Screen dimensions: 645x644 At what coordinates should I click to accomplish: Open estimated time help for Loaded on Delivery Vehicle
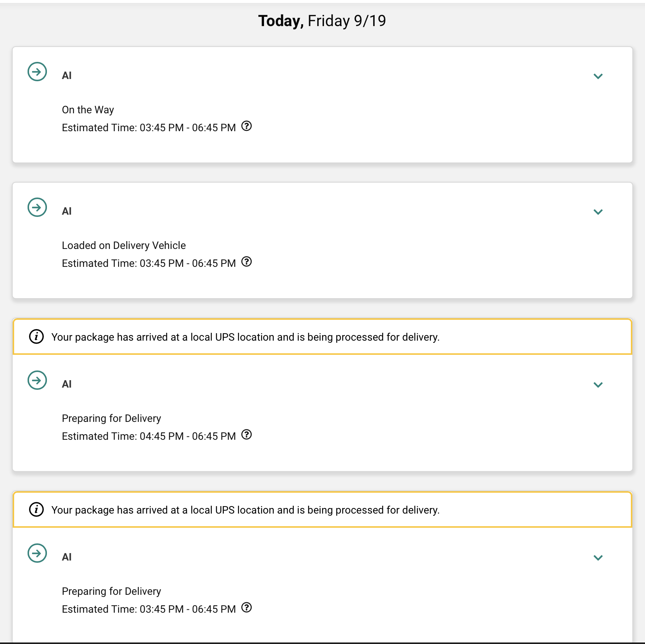click(247, 262)
